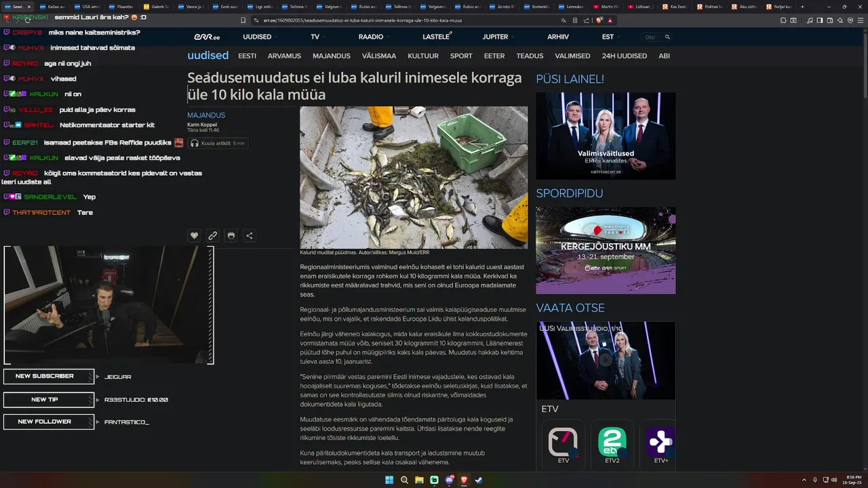The width and height of the screenshot is (868, 488).
Task: Open the browser hamburger menu
Action: [x=859, y=20]
